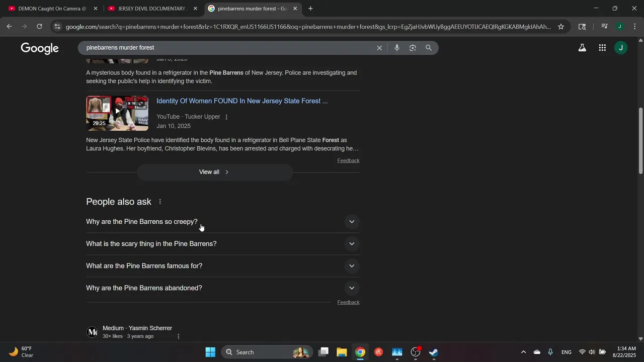The height and width of the screenshot is (362, 644).
Task: Open the ENG language indicator
Action: (566, 352)
